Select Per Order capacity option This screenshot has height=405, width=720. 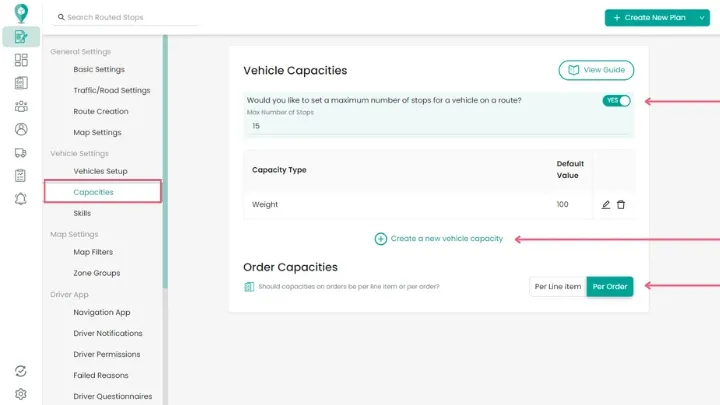pos(610,287)
